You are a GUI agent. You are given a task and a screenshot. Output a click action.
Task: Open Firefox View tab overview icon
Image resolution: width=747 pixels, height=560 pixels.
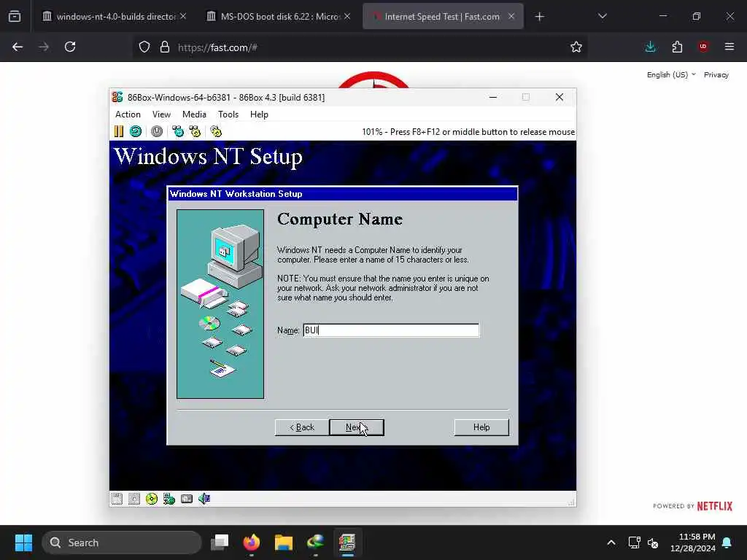[x=15, y=17]
